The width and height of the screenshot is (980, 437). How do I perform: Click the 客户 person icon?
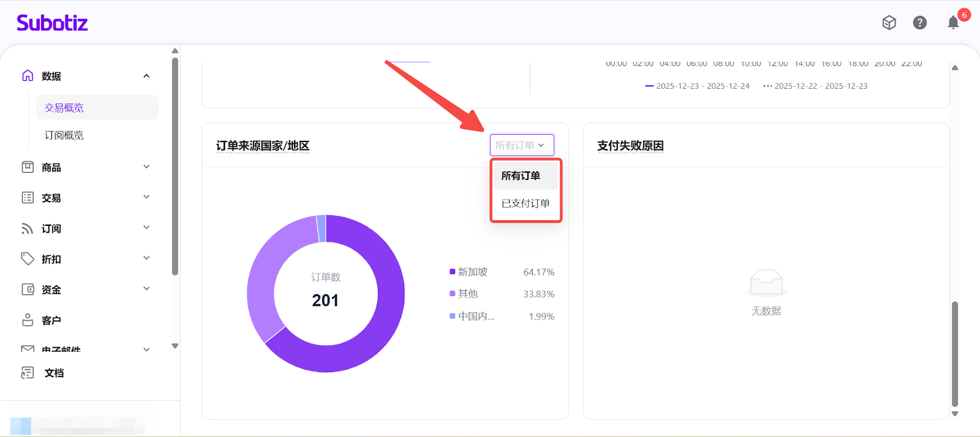(28, 320)
